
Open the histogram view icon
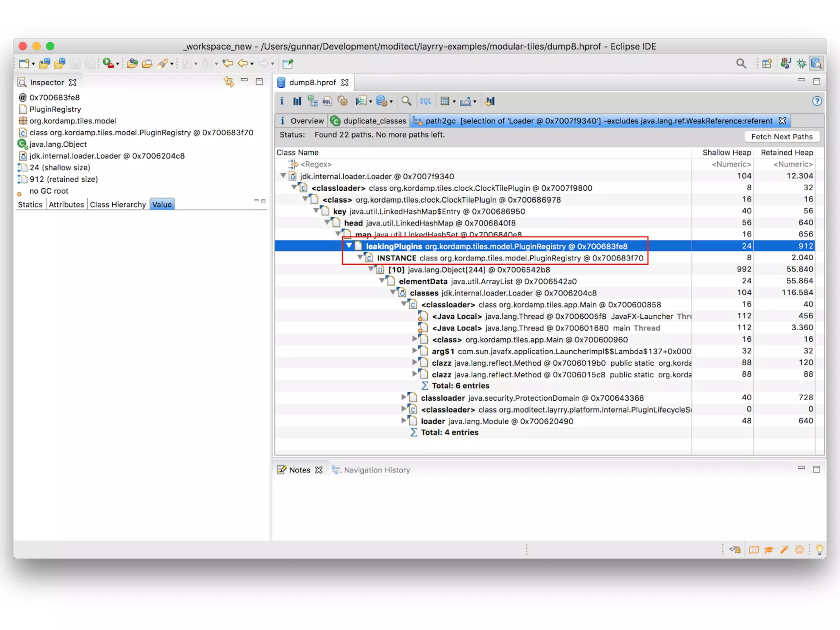(297, 101)
